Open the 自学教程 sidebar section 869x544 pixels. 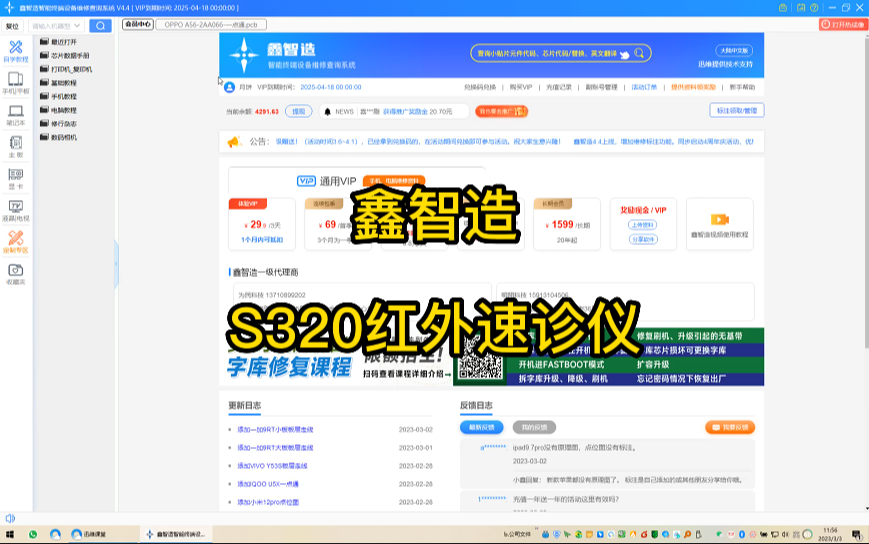pos(15,51)
